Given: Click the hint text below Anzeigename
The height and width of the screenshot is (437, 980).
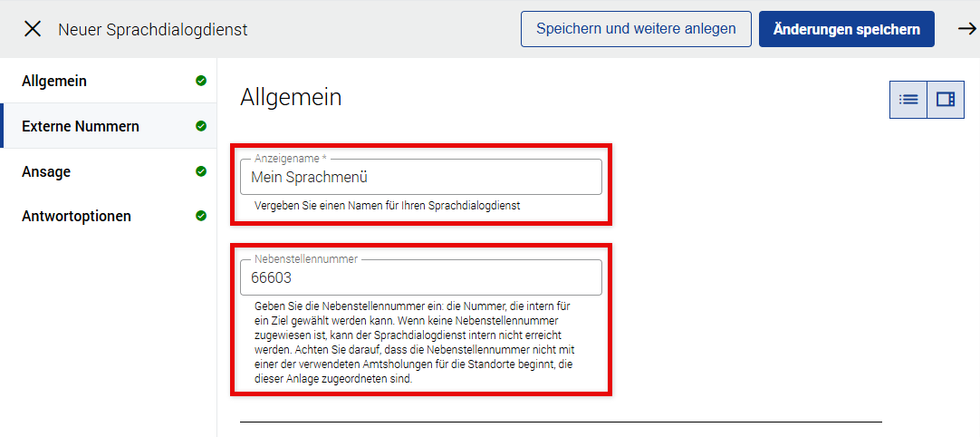Looking at the screenshot, I should click(x=387, y=206).
